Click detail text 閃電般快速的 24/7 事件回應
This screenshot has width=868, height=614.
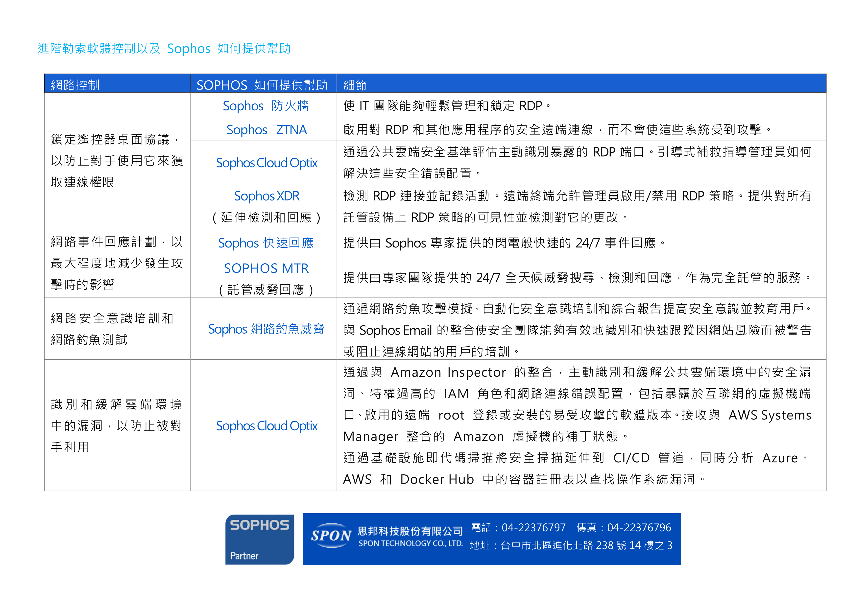pos(504,243)
